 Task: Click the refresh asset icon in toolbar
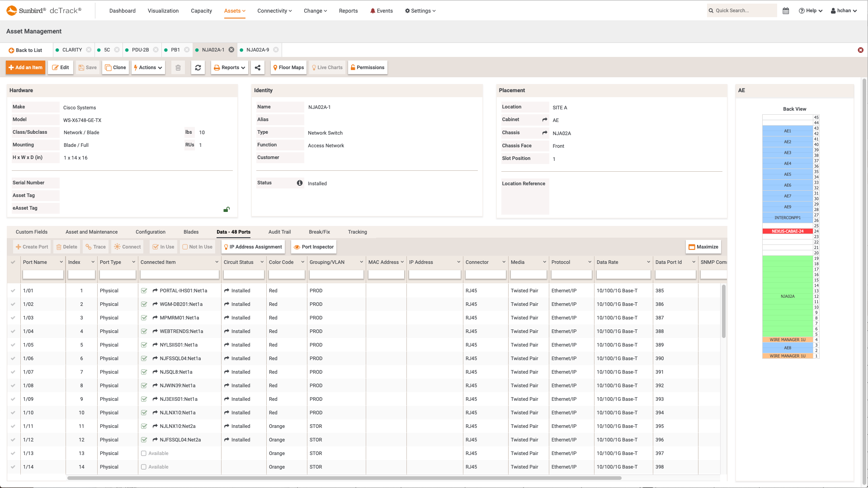pos(198,67)
